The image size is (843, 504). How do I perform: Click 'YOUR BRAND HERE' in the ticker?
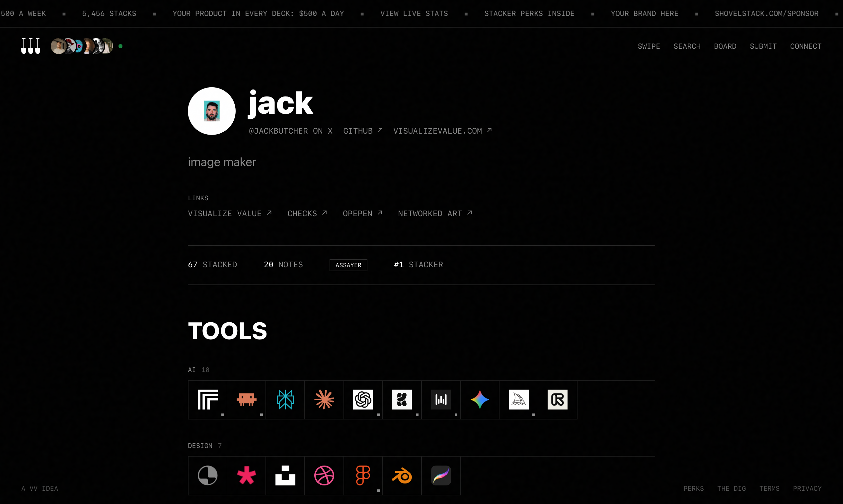pyautogui.click(x=645, y=14)
